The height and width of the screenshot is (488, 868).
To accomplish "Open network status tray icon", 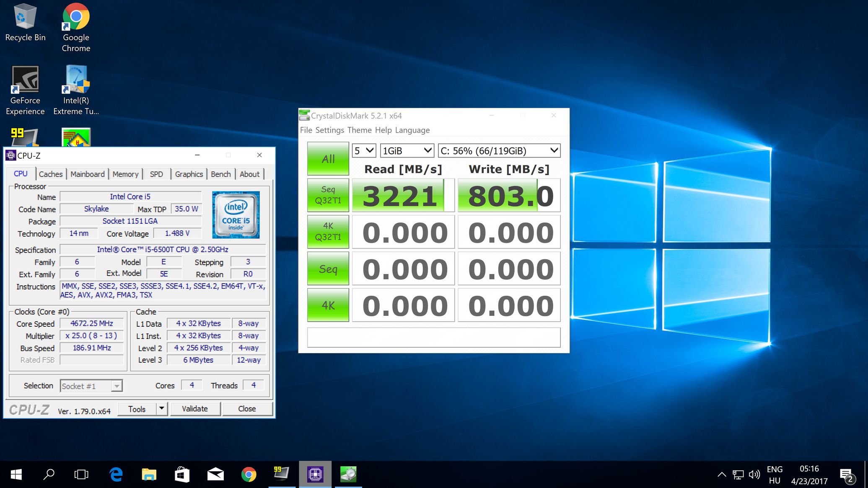I will 738,475.
